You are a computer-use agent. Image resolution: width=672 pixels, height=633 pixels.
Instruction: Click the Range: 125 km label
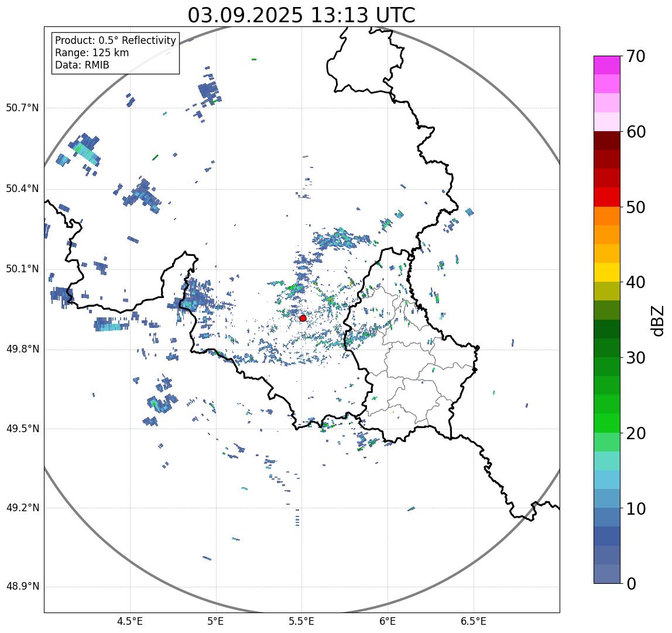tap(92, 53)
